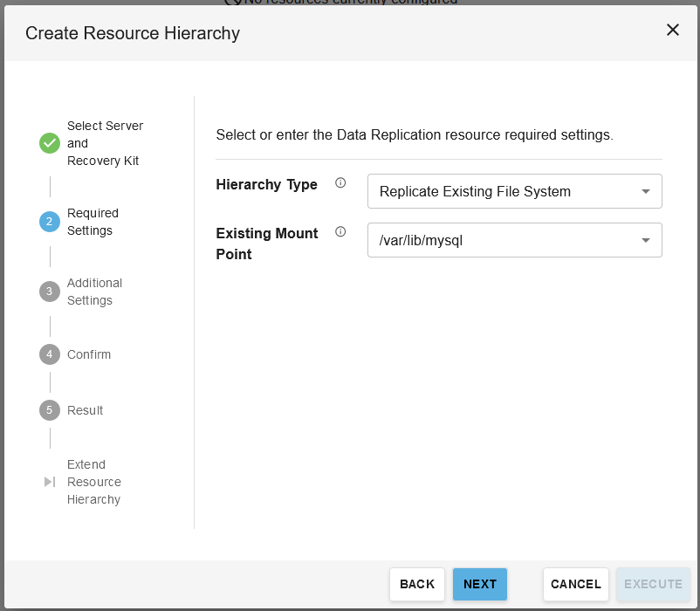Click the Hierarchy Type info icon

pos(340,183)
